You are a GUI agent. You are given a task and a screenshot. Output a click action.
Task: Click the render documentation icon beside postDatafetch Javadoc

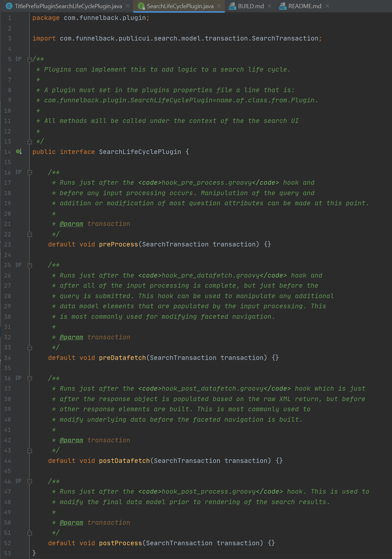click(19, 378)
